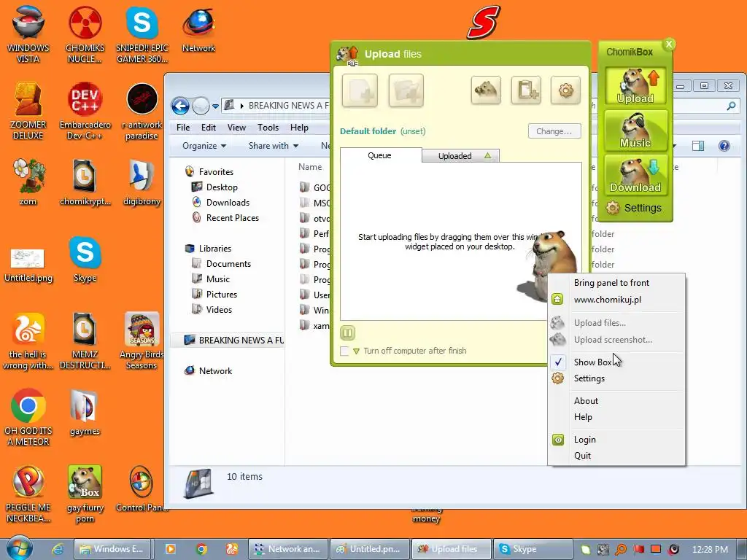The height and width of the screenshot is (560, 747).
Task: Select Help in the context menu
Action: tap(583, 417)
